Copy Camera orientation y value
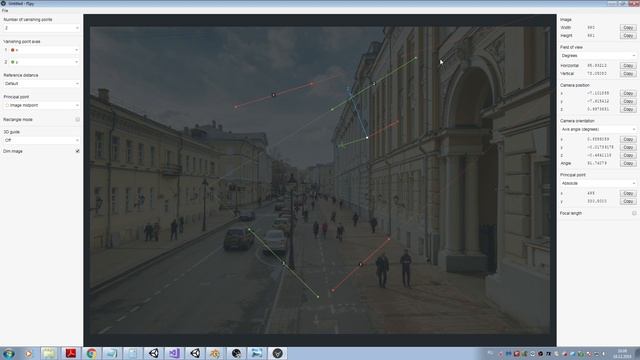Viewport: 640px width, 360px height. pyautogui.click(x=628, y=147)
